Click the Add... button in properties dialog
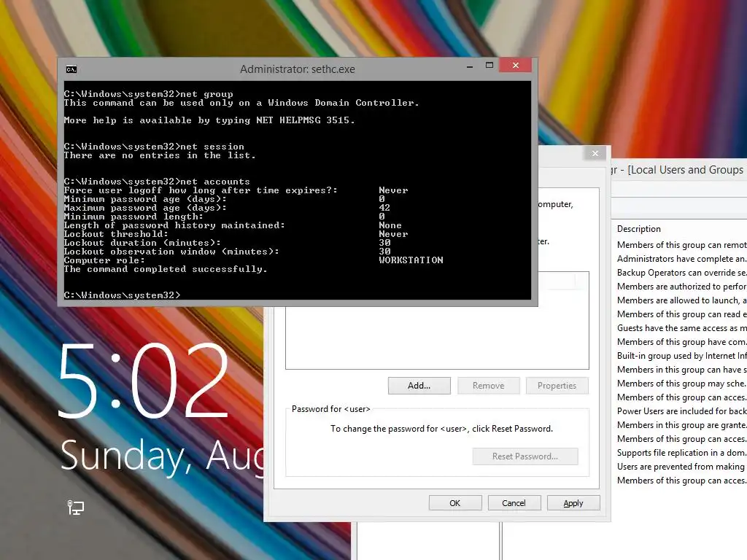Viewport: 747px width, 560px height. 419,386
